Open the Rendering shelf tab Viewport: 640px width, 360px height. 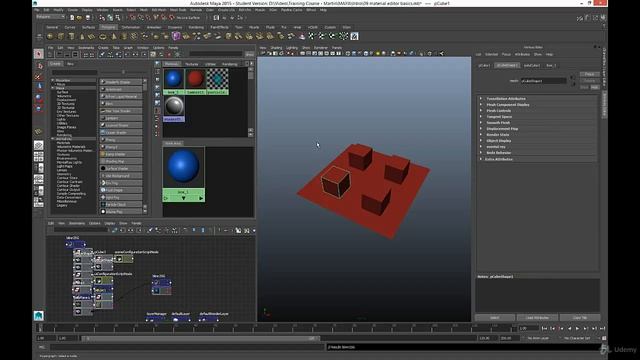[196, 27]
